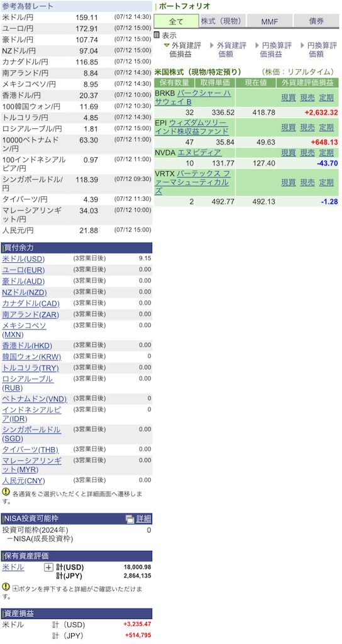
Task: Click the 外貨建評価損益 column header
Action: click(x=307, y=82)
